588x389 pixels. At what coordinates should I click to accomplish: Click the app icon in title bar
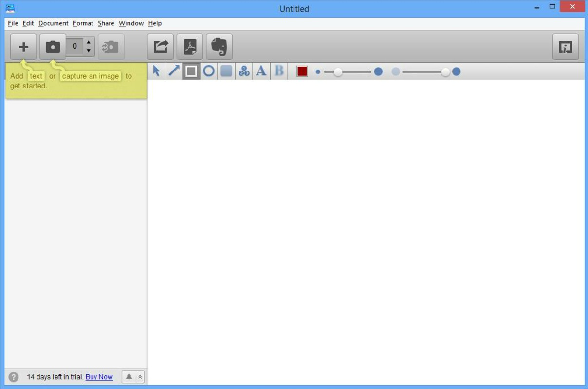tap(10, 8)
